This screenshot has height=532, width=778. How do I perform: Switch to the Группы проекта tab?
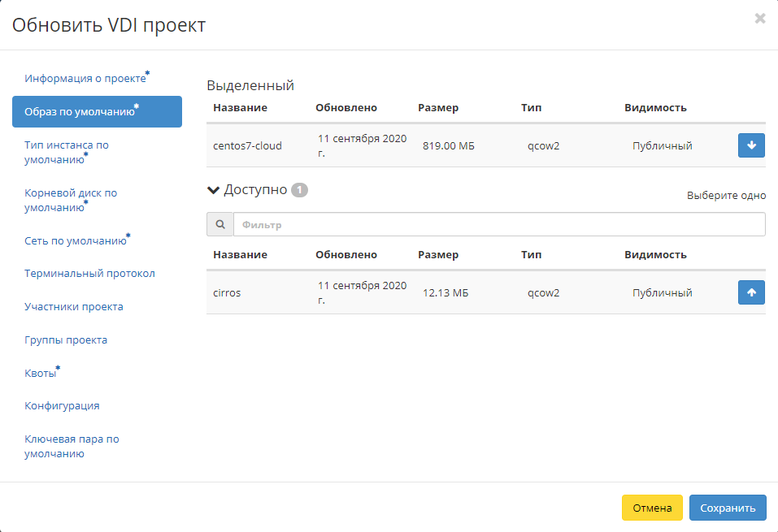[x=66, y=340]
